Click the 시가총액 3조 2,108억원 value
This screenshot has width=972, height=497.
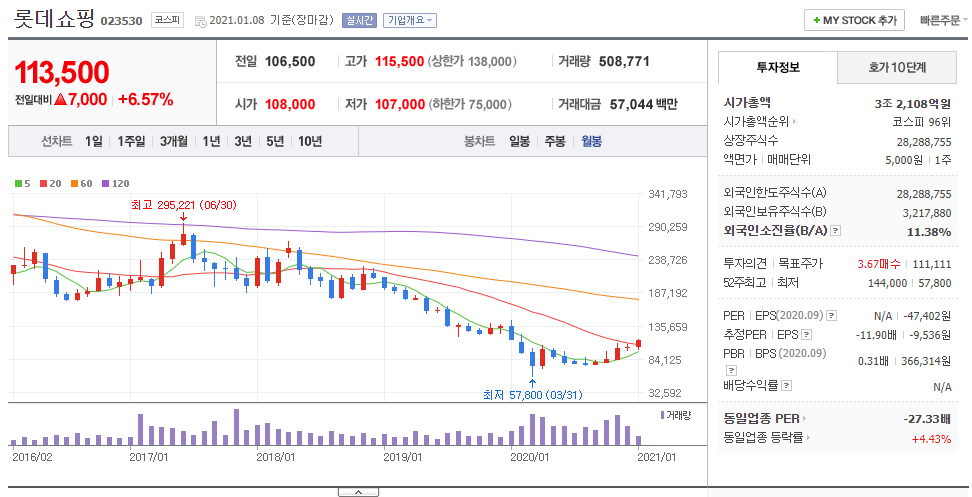(x=912, y=103)
